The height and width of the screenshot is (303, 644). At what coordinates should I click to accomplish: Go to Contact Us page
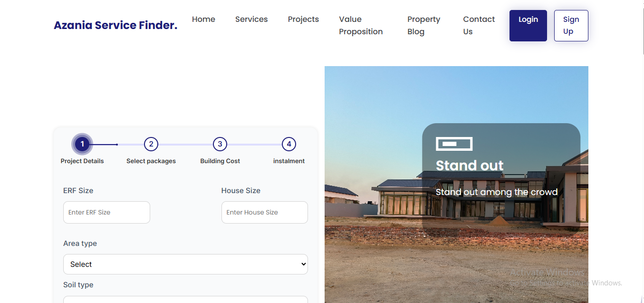479,26
